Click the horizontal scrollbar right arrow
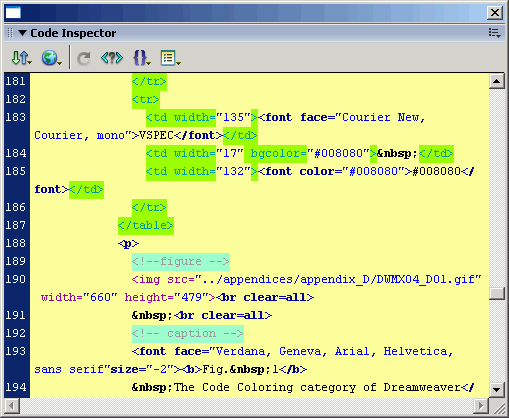This screenshot has width=509, height=418. click(x=481, y=406)
